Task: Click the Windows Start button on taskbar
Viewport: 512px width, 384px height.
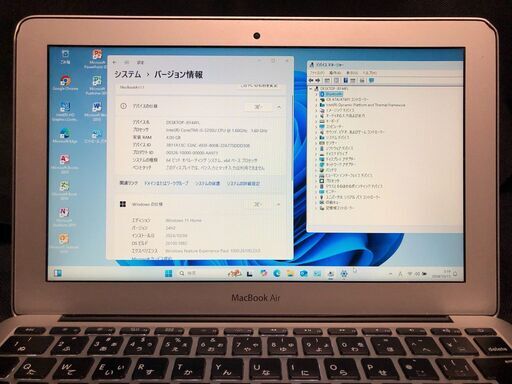Action: (x=168, y=274)
